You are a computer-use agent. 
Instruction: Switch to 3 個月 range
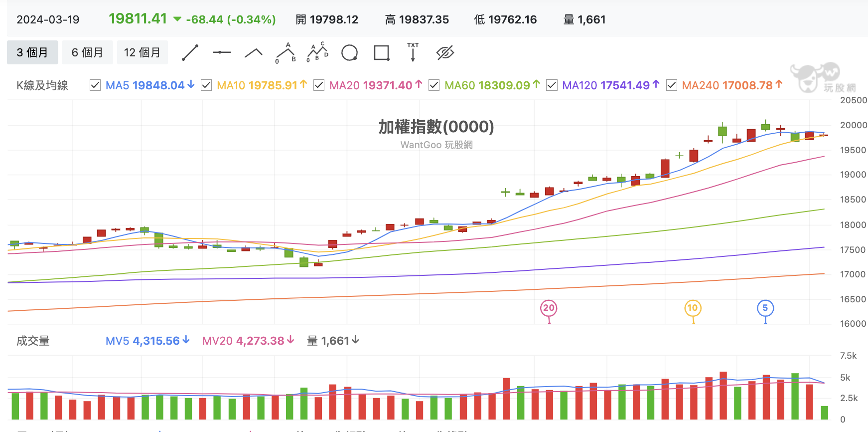click(x=32, y=52)
